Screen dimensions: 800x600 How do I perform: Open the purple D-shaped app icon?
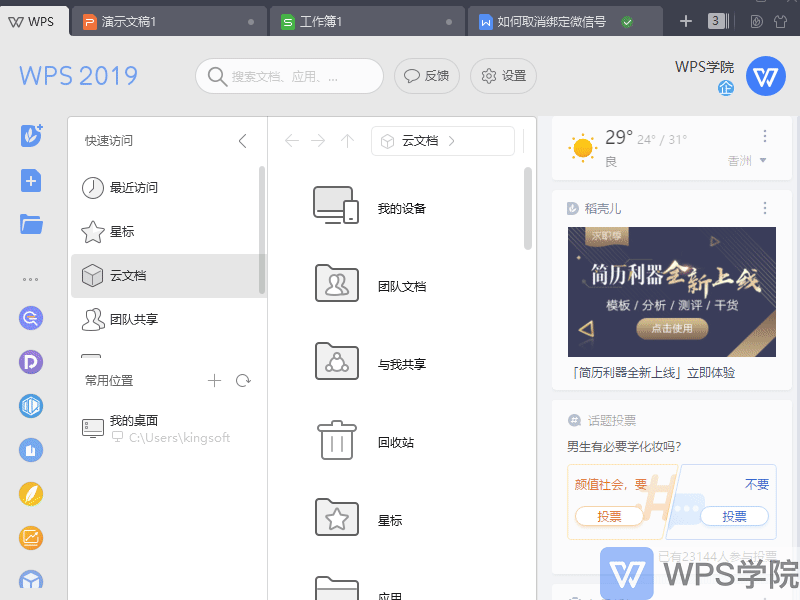coord(31,362)
